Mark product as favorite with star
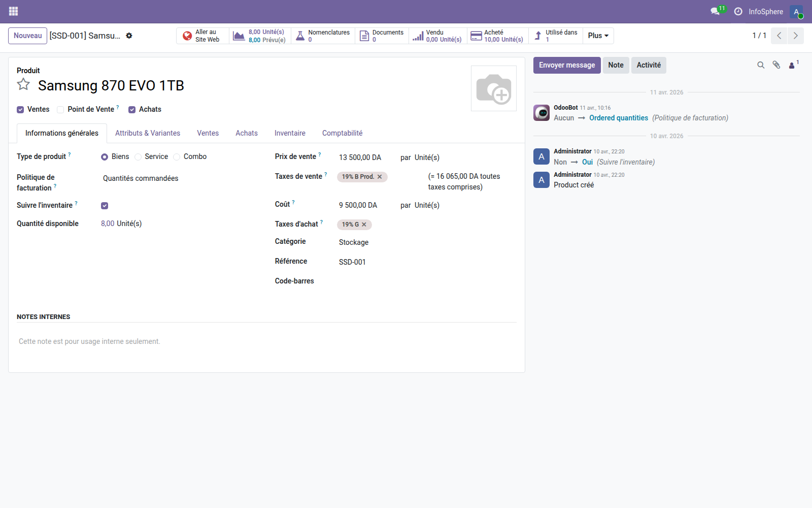Viewport: 812px width, 508px height. 23,85
